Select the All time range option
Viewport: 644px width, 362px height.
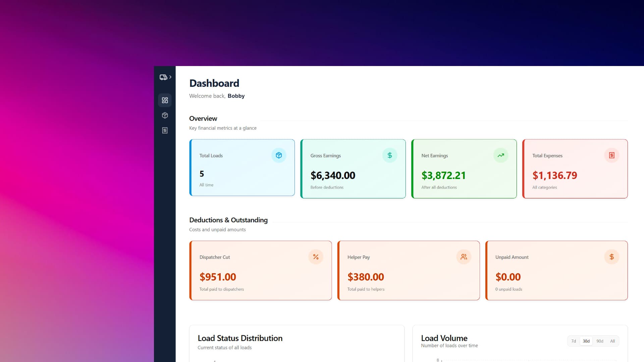pyautogui.click(x=613, y=341)
